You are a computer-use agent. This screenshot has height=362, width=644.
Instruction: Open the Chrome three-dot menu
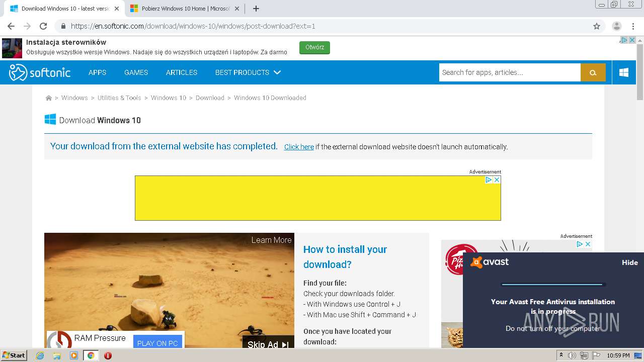(633, 26)
